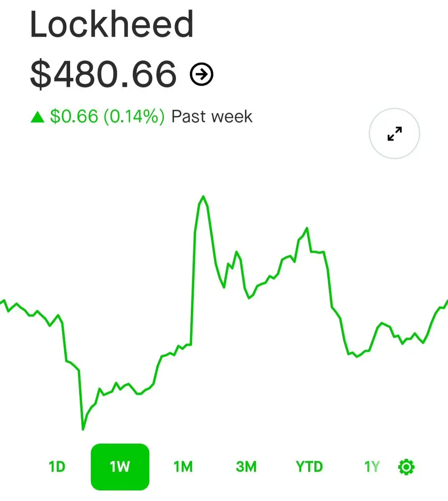Tap the $480.66 share price
This screenshot has width=448, height=501.
point(103,74)
